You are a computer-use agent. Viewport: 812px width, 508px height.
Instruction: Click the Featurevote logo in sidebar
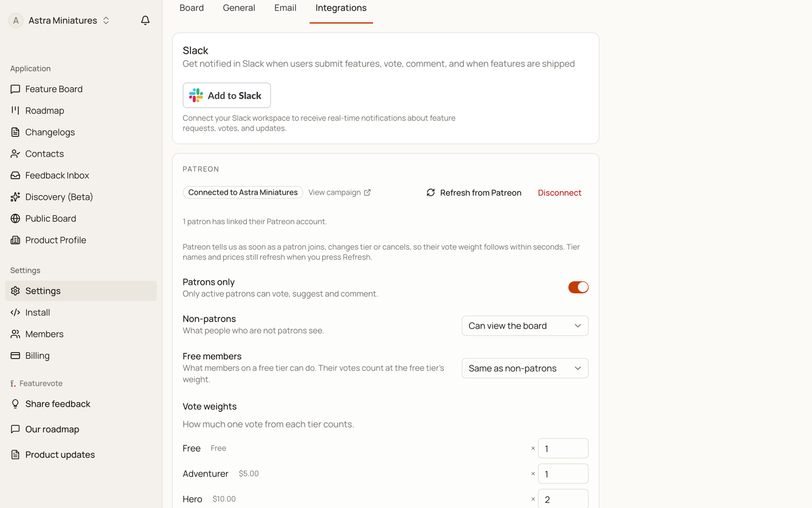coord(13,384)
